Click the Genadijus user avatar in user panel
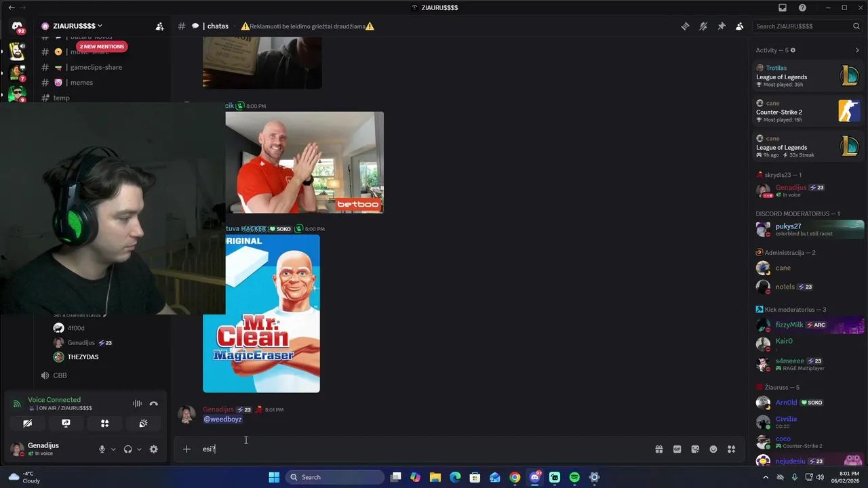This screenshot has height=488, width=868. point(16,449)
